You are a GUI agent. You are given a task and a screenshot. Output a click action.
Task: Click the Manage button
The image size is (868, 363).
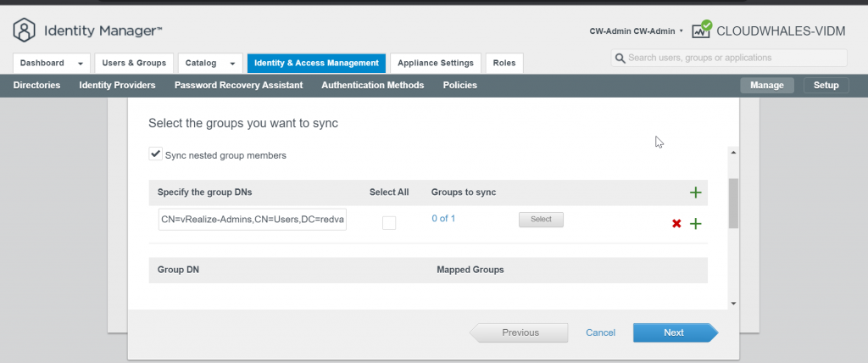tap(767, 86)
